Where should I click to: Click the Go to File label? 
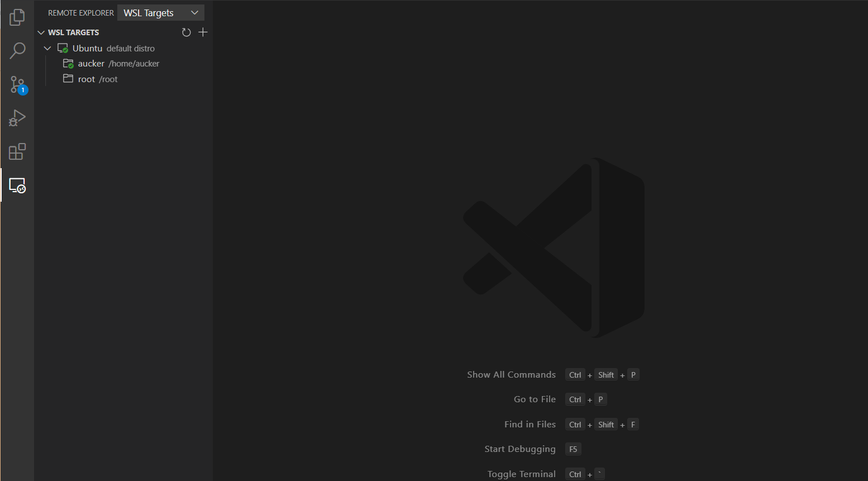click(x=535, y=399)
